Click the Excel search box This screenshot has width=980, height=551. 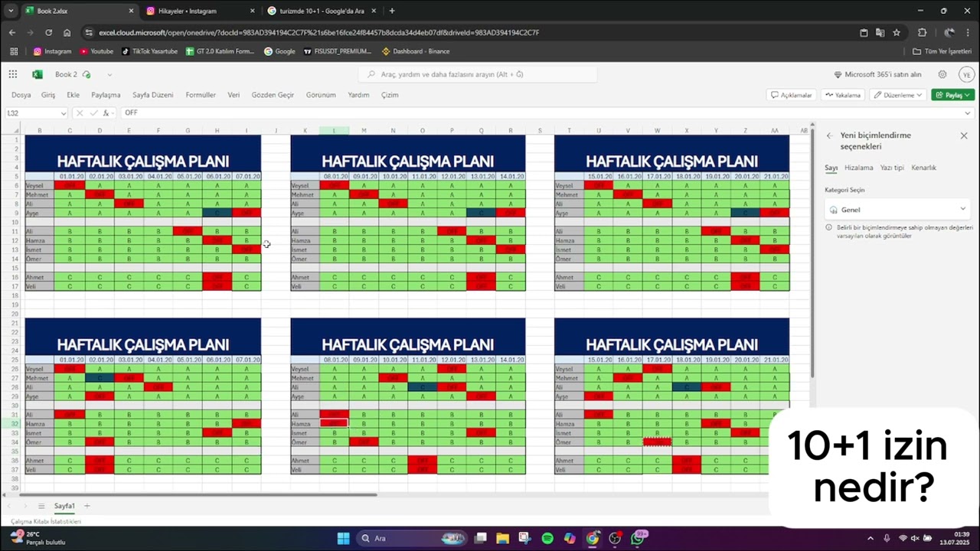[478, 74]
